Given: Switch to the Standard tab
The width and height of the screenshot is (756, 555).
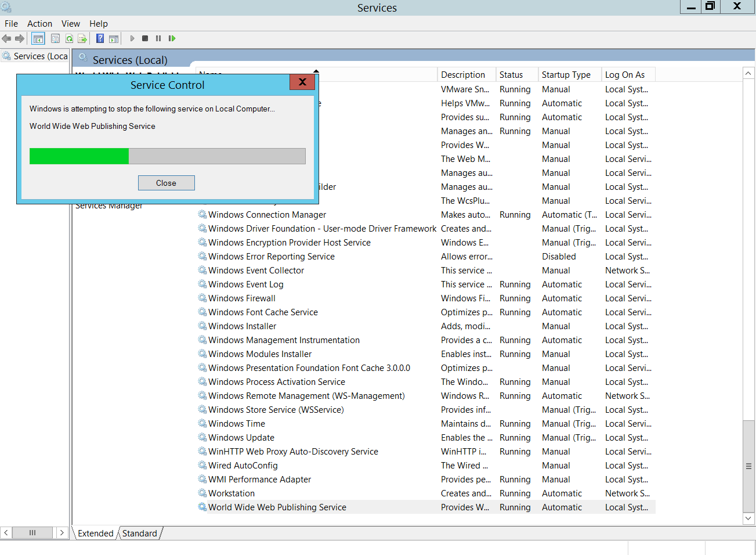Looking at the screenshot, I should coord(139,533).
